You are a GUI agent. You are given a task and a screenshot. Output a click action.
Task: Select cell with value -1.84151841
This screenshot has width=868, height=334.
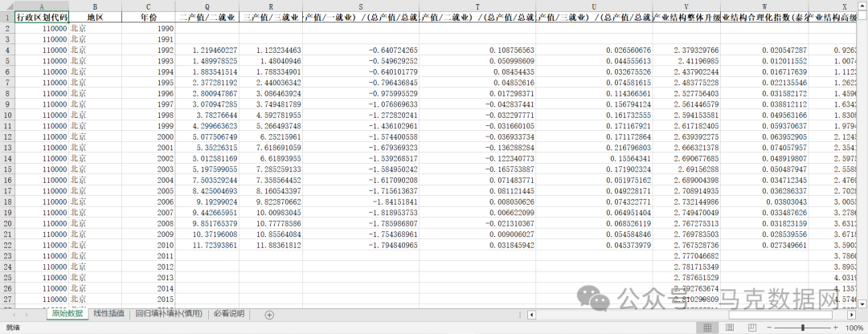coord(361,202)
